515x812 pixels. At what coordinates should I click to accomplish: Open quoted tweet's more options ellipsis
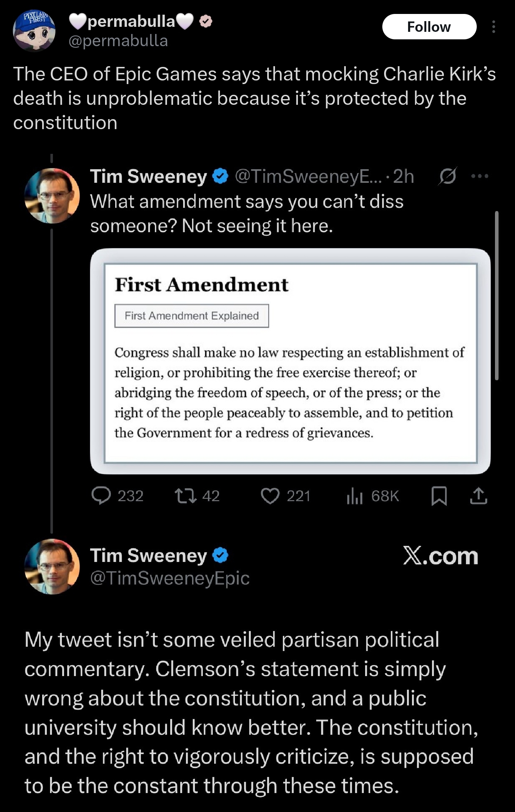pos(480,176)
